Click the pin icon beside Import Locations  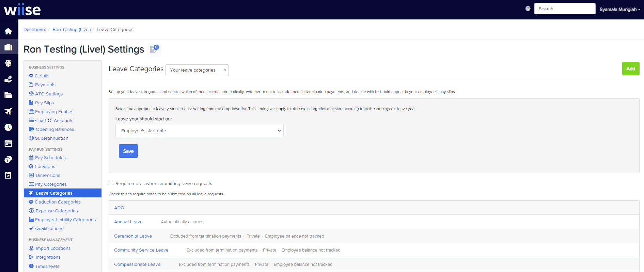tap(31, 248)
